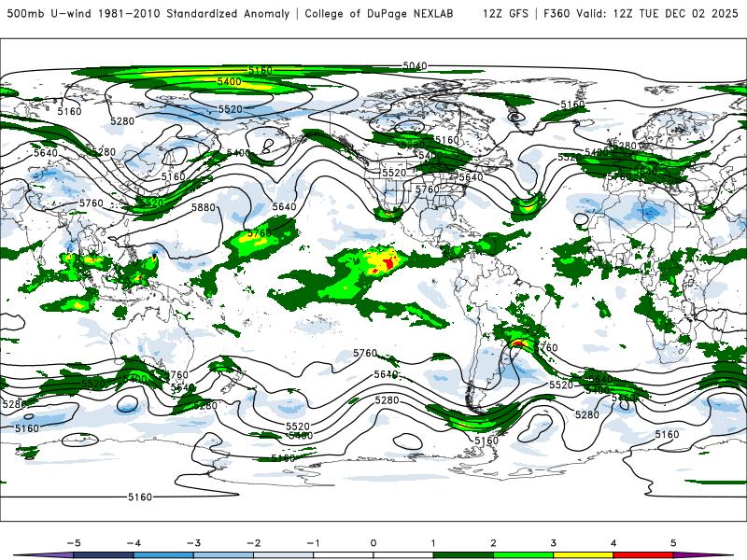Viewport: 747px width, 560px height.
Task: Click the '5520' contour label over the western United States
Action: 394,173
